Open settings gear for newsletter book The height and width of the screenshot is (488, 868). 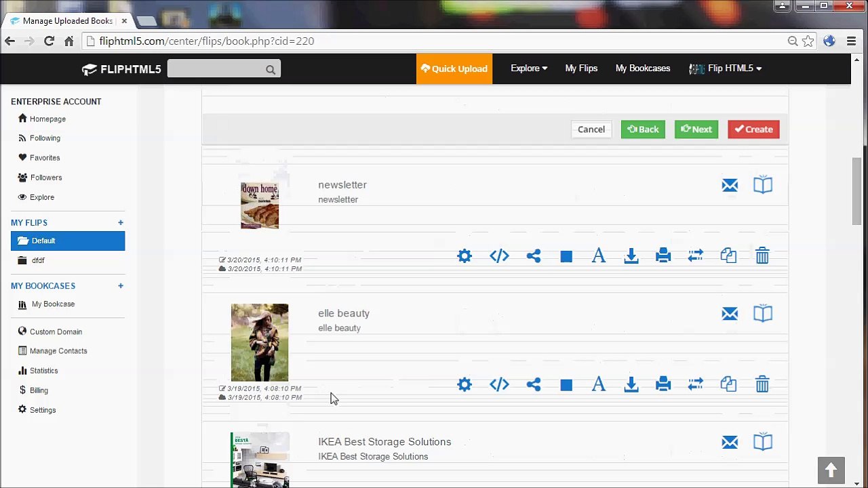point(465,256)
